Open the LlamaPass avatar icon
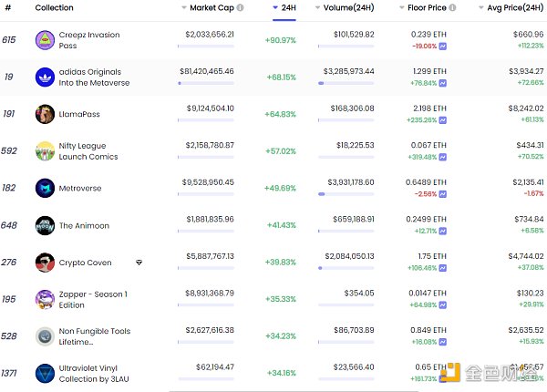 pos(45,114)
